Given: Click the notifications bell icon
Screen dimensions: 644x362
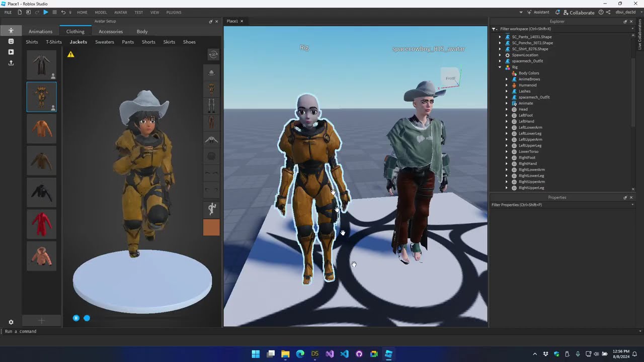Looking at the screenshot, I should pos(558,12).
